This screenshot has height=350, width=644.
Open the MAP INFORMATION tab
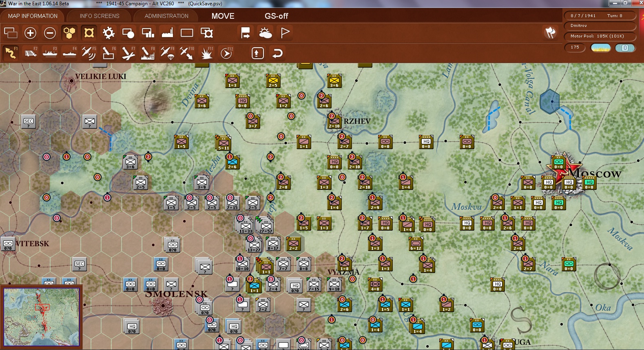point(33,16)
